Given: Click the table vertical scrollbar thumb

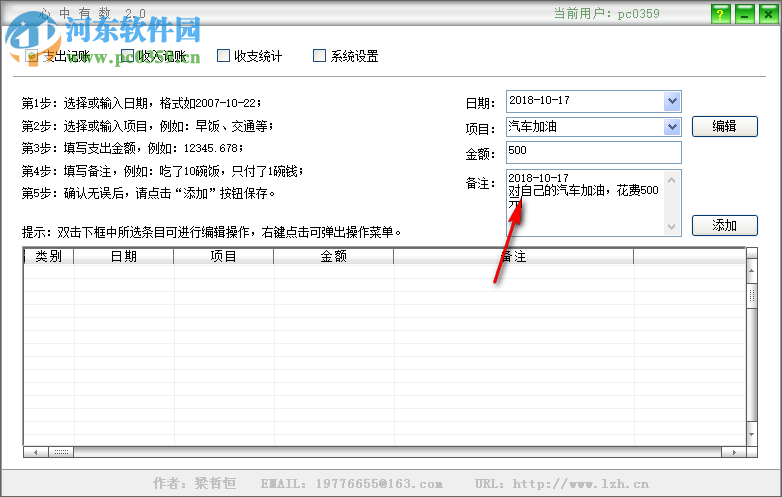Looking at the screenshot, I should [x=752, y=296].
